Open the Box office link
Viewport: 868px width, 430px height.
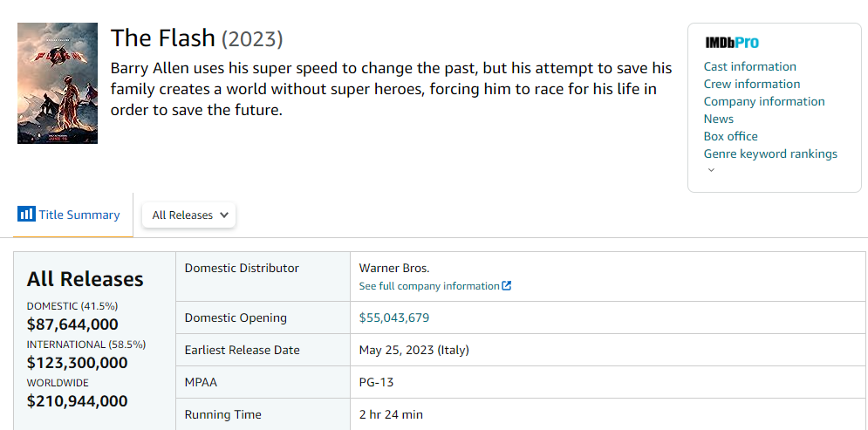click(731, 136)
